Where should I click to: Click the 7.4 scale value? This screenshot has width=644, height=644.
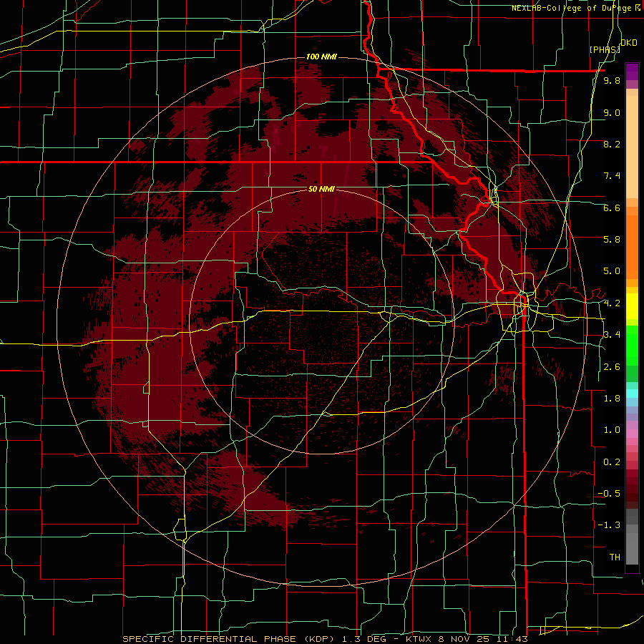tap(612, 176)
